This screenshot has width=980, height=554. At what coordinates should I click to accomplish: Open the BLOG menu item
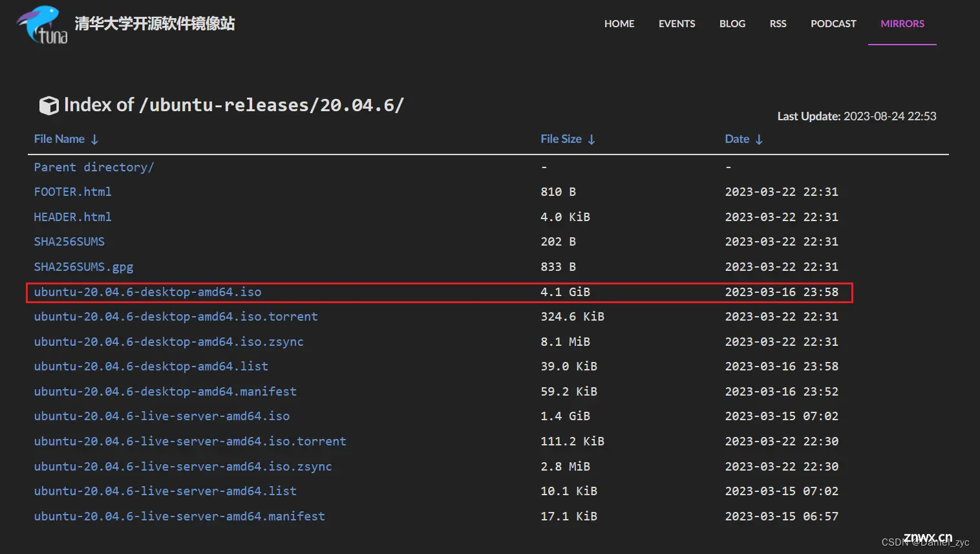pyautogui.click(x=732, y=23)
